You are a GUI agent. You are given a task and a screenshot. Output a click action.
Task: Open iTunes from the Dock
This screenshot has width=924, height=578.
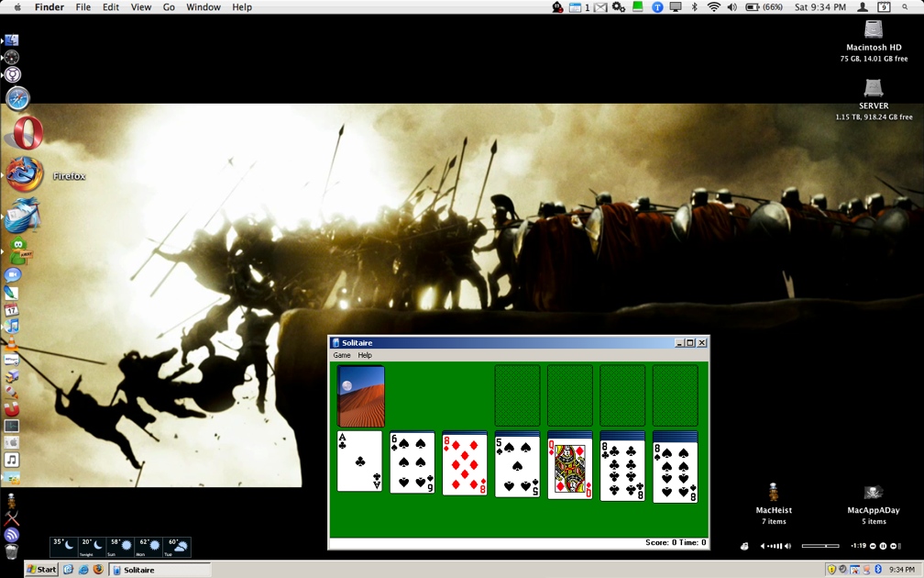pyautogui.click(x=12, y=327)
